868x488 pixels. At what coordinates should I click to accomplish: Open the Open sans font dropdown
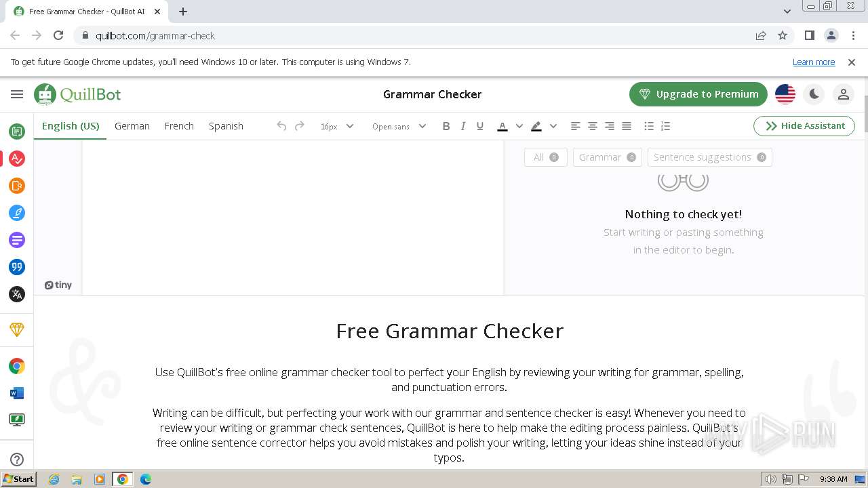pyautogui.click(x=399, y=126)
